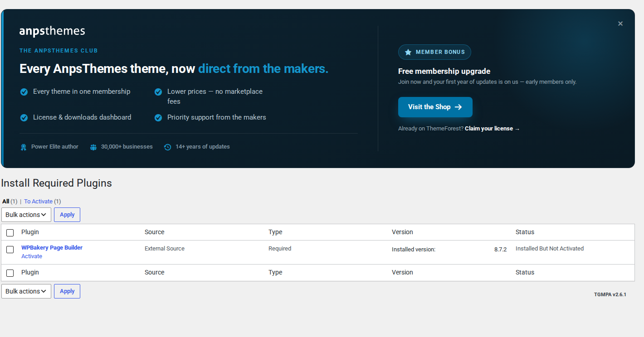Screen dimensions: 644x337
Task: Open the bottom Bulk actions dropdown
Action: coord(26,291)
